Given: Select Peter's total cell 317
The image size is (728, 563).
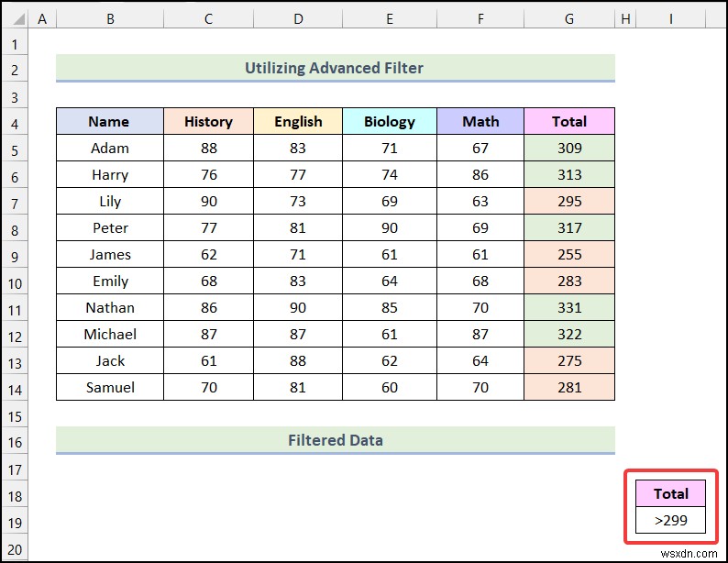Looking at the screenshot, I should (x=569, y=228).
